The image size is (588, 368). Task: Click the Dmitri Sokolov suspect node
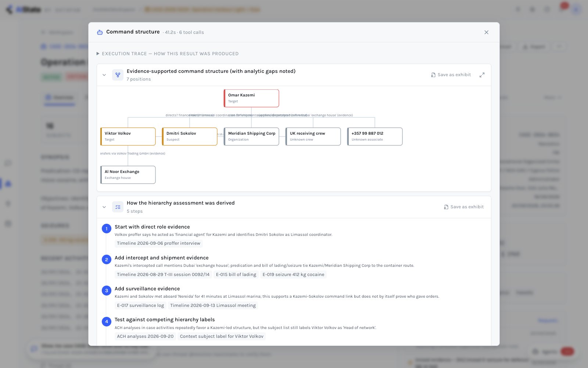click(x=190, y=137)
